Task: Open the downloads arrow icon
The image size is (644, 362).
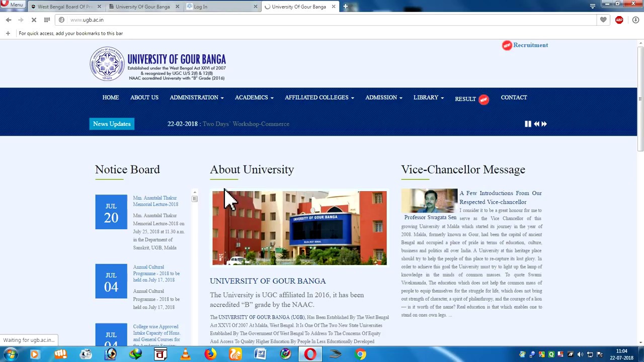Action: point(635,20)
